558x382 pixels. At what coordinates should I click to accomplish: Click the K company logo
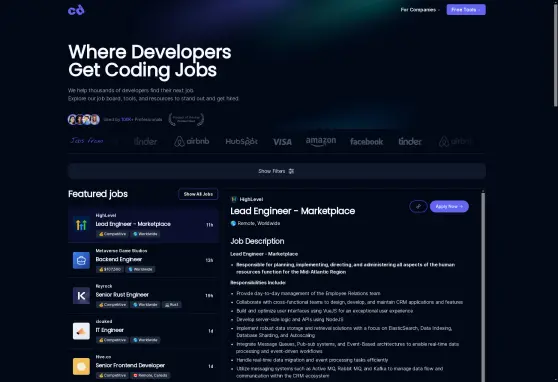click(x=81, y=295)
